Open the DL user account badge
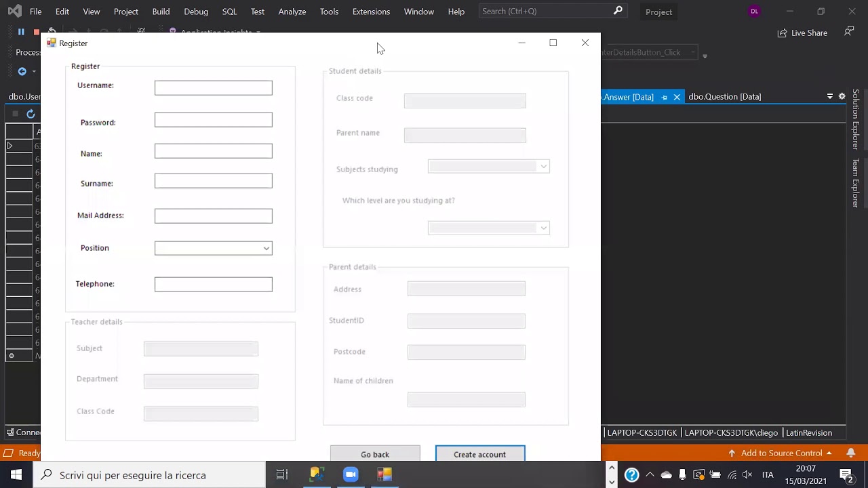 754,12
